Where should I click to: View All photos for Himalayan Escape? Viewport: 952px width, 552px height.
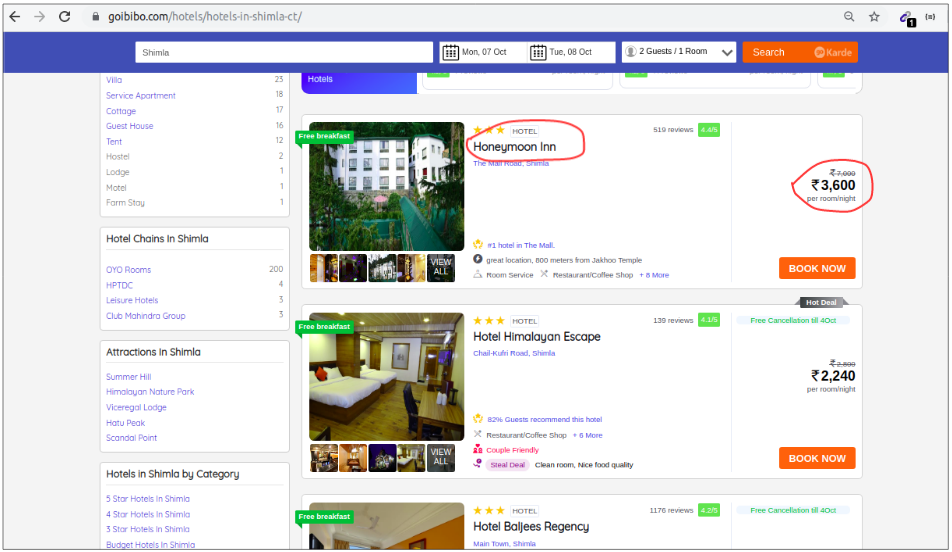tap(441, 458)
